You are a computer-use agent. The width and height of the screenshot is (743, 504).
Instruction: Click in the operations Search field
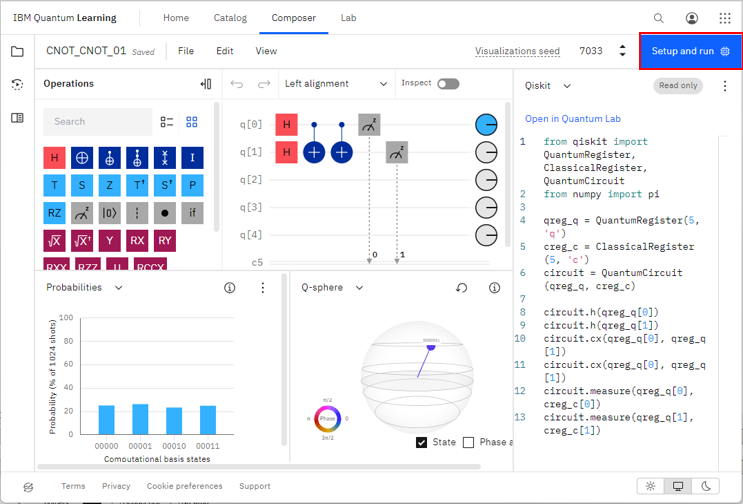(x=98, y=122)
